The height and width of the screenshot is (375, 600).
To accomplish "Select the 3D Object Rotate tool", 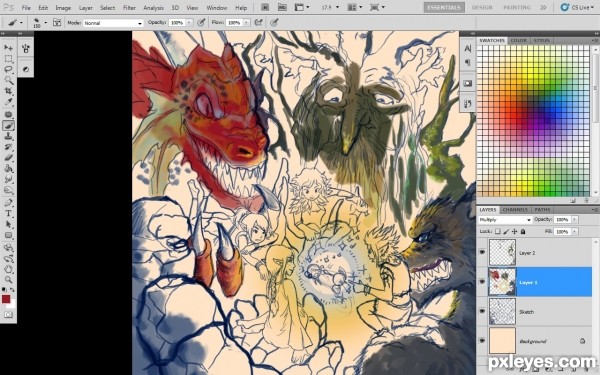I will 8,248.
